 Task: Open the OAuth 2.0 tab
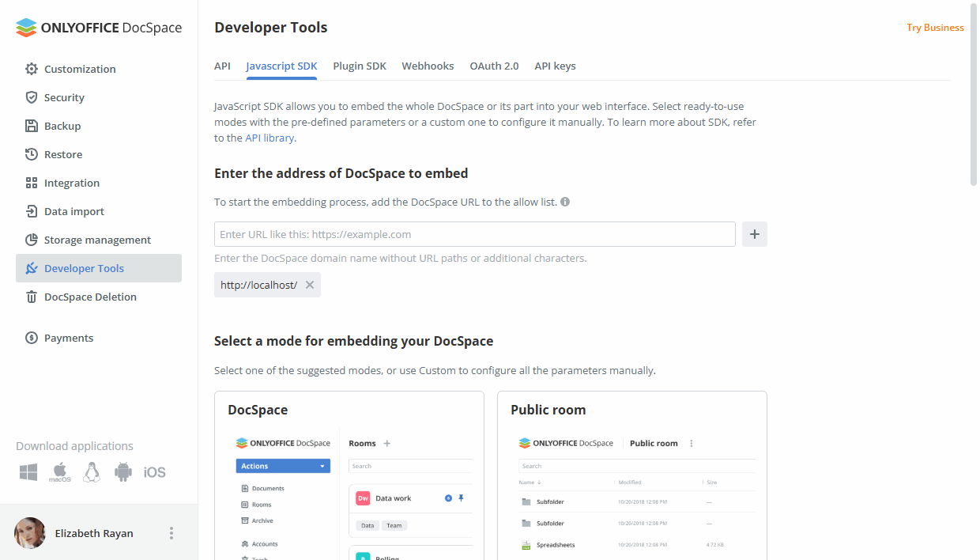[x=494, y=66]
